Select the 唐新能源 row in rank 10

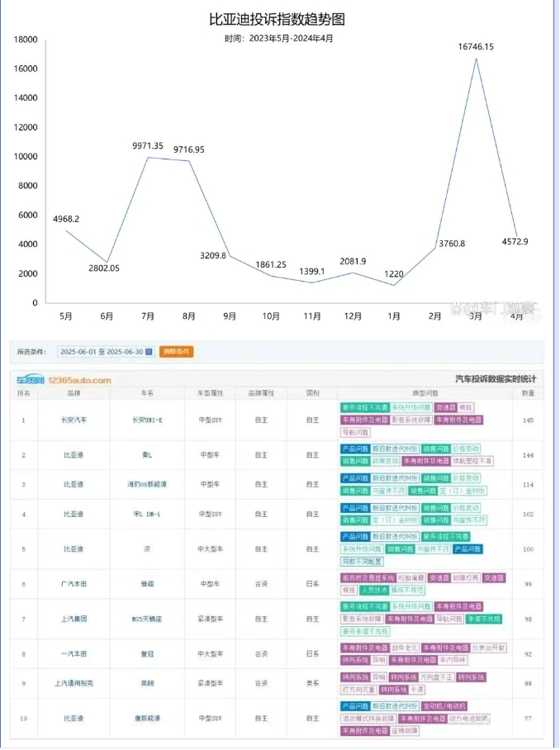(x=147, y=719)
